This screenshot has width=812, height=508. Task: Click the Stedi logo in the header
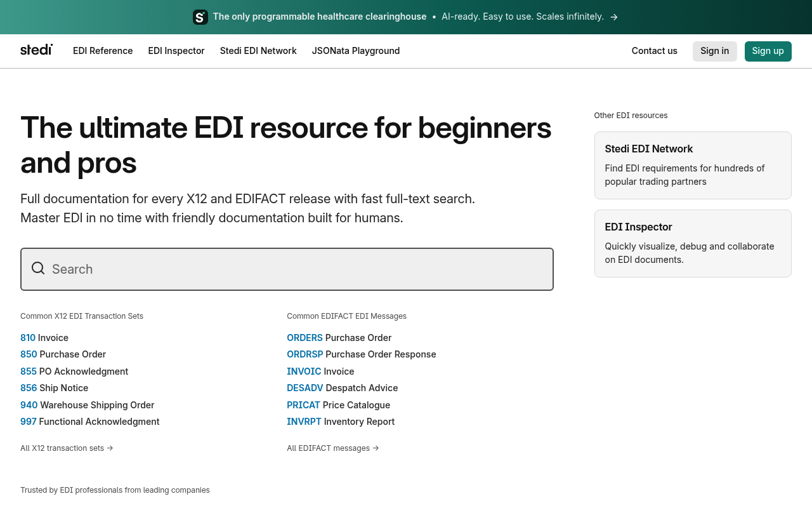pyautogui.click(x=36, y=50)
